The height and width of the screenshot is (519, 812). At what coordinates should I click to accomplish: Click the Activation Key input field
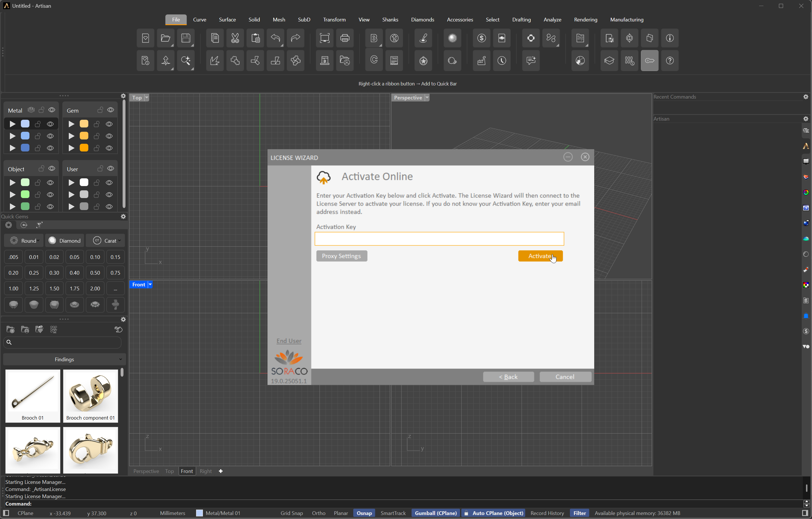point(439,239)
